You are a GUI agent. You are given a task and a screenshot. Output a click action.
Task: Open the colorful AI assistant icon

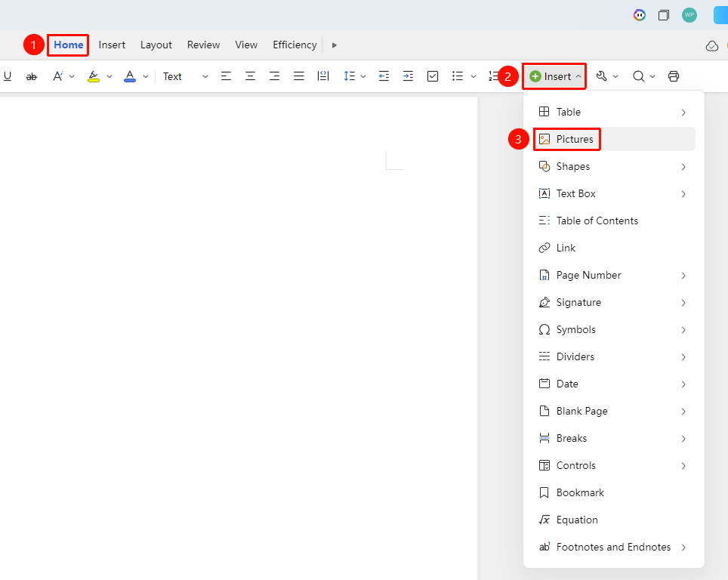(x=640, y=15)
